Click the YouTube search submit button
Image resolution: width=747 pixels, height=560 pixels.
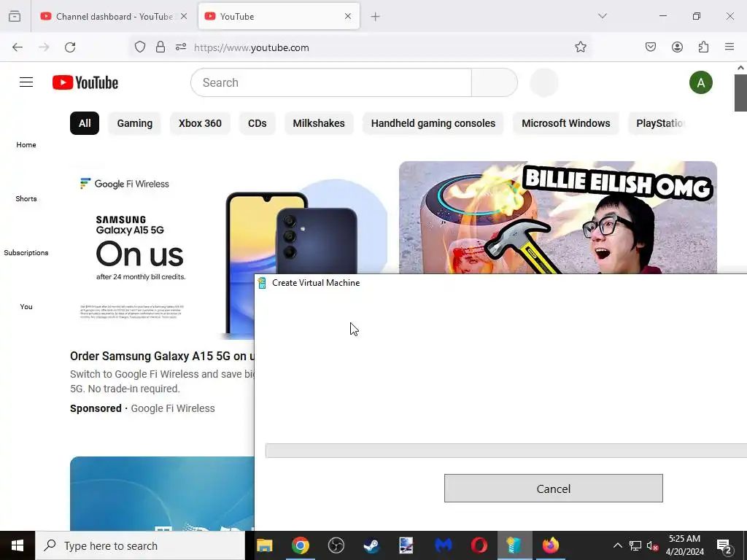tap(495, 82)
